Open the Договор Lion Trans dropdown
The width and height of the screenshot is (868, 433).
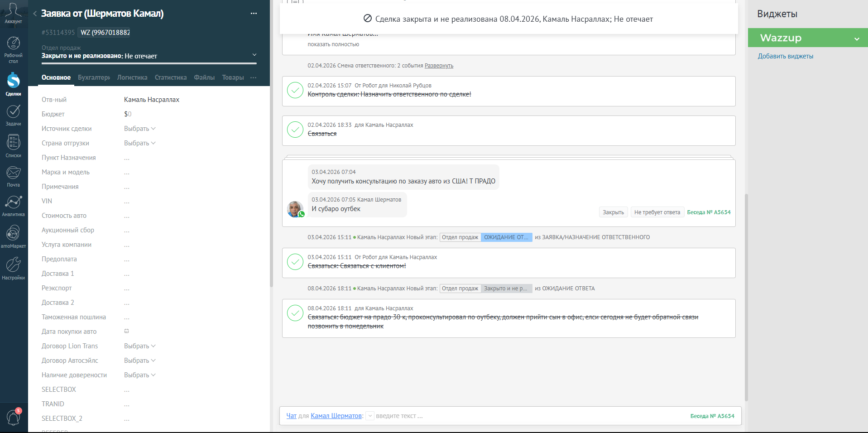click(x=139, y=346)
